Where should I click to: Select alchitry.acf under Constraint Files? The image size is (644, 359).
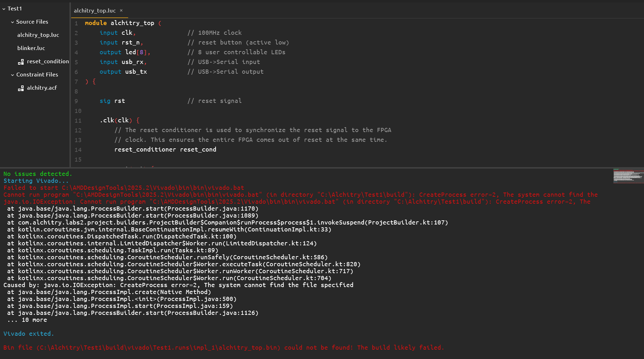pos(42,88)
